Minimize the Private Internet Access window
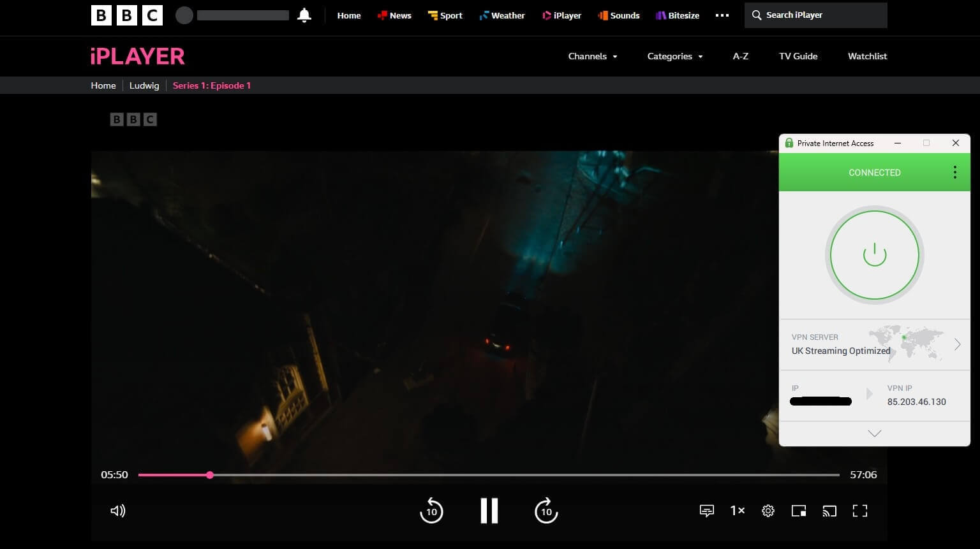Viewport: 980px width, 549px height. 898,143
